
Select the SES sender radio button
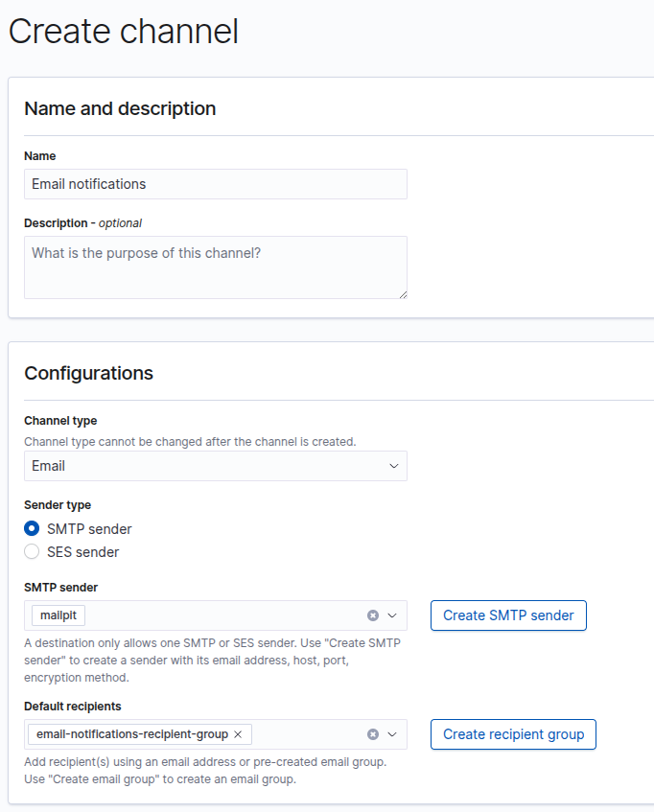(32, 551)
